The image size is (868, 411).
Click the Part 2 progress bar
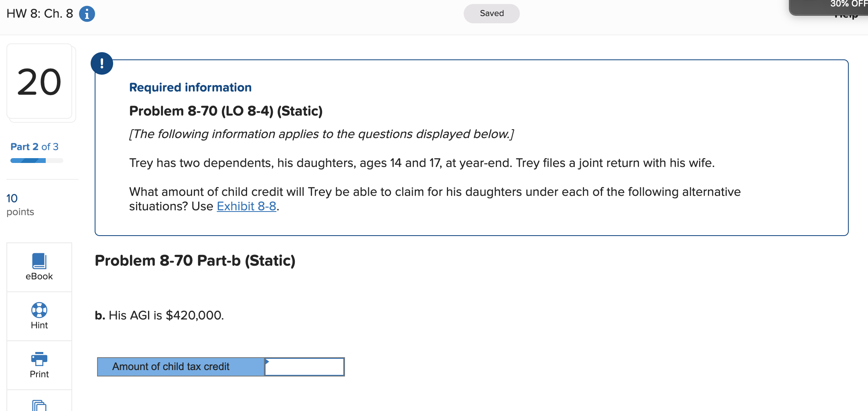[x=37, y=160]
